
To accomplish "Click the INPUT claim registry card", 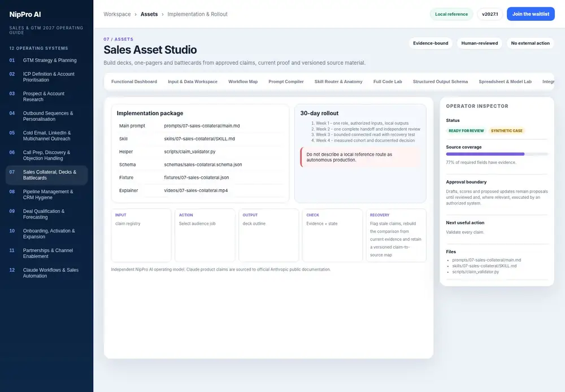I will tap(141, 236).
